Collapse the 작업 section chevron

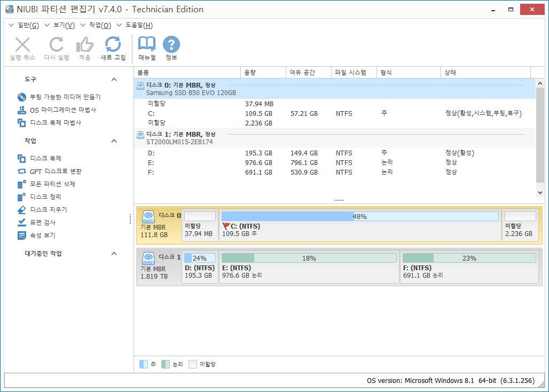114,140
